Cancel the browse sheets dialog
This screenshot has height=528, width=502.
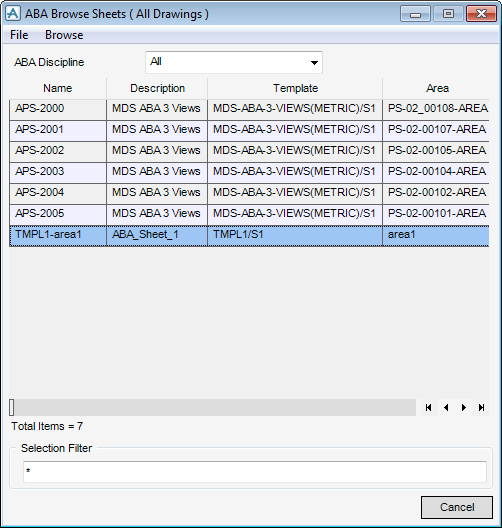tap(457, 507)
